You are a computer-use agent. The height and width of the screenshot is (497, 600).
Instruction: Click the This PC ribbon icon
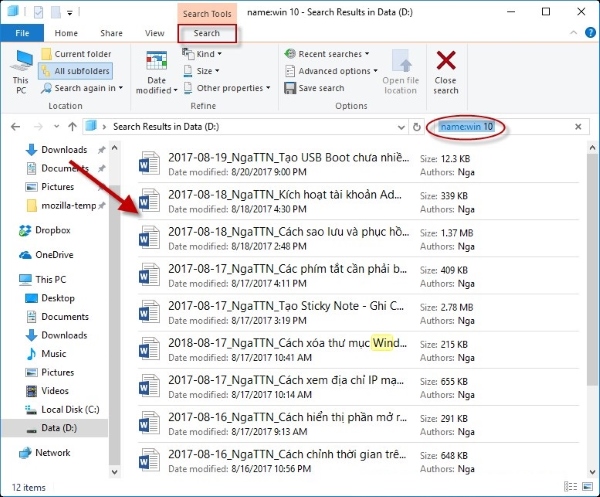click(20, 68)
